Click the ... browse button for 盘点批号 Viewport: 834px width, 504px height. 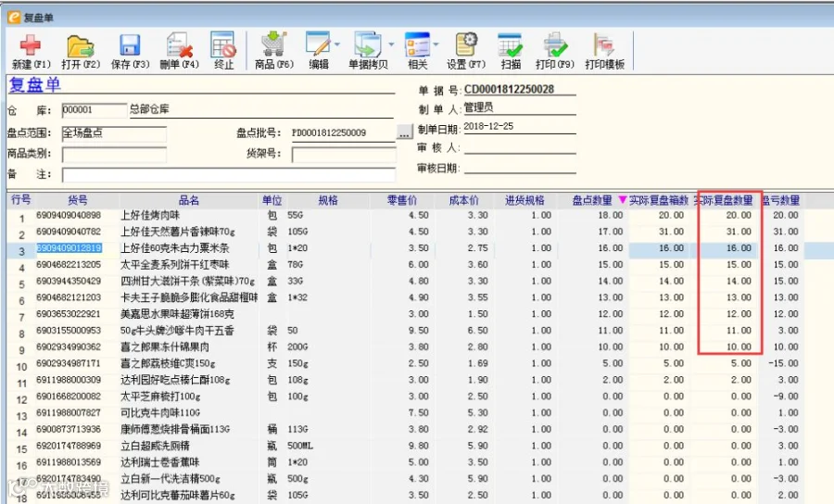(x=405, y=132)
